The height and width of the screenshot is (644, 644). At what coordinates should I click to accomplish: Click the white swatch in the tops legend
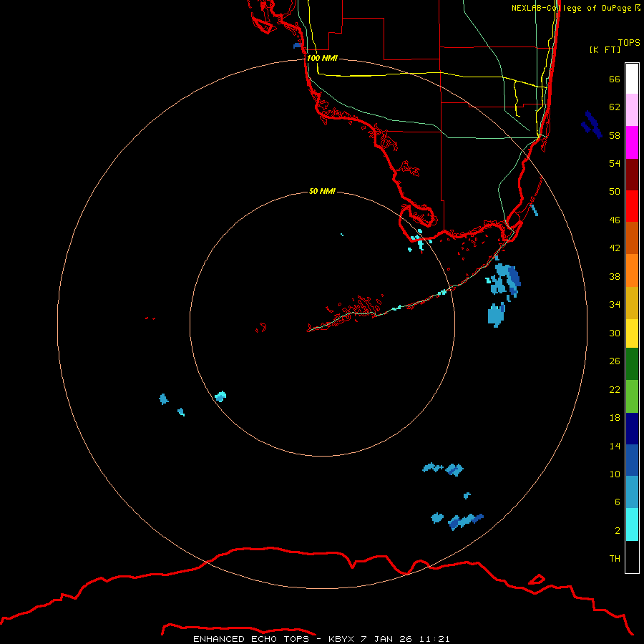(632, 79)
